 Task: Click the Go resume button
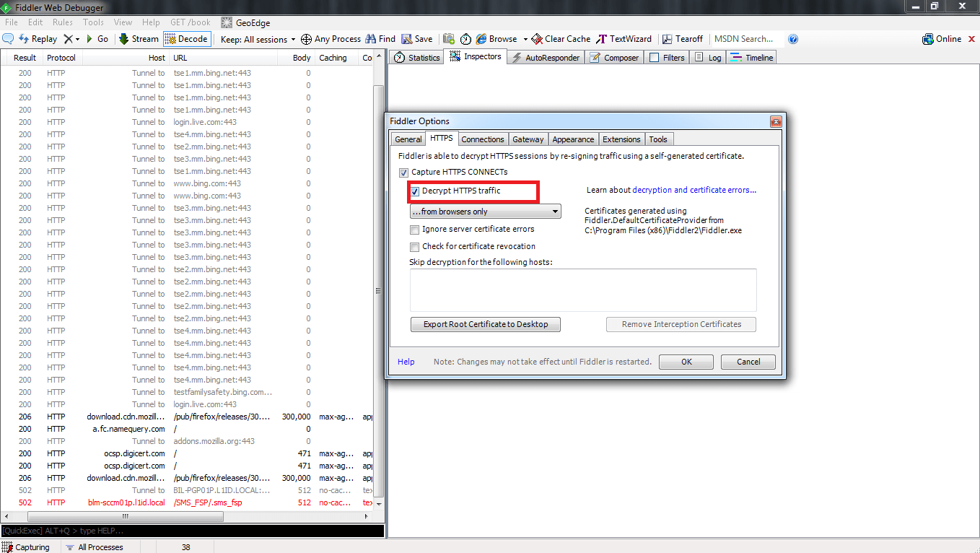click(97, 39)
